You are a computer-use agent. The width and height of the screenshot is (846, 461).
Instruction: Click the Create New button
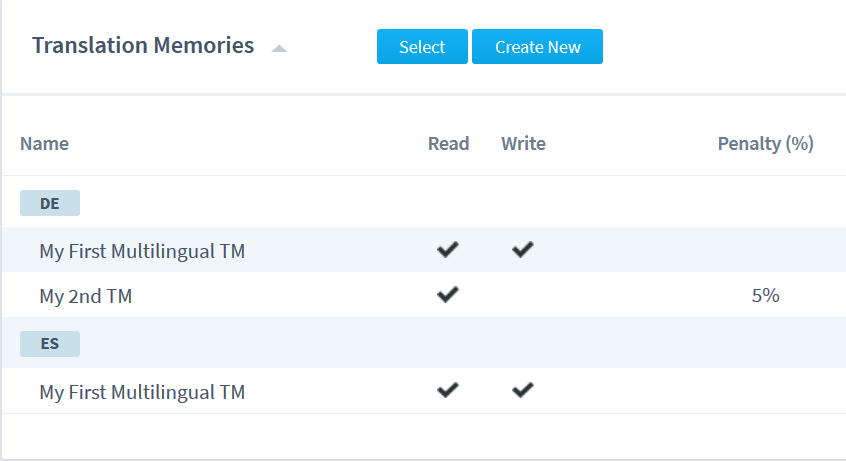(537, 46)
